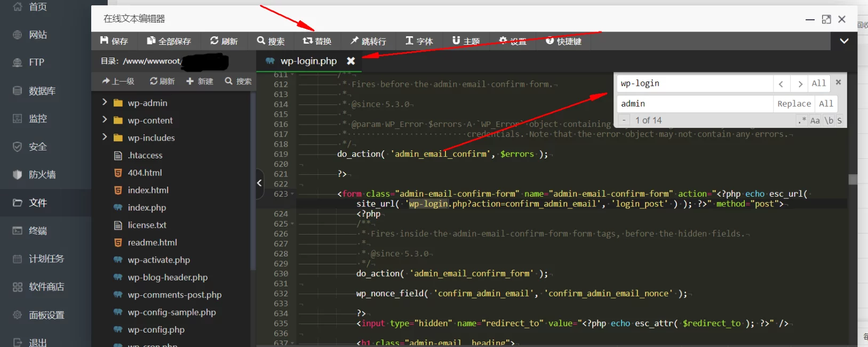Show the 快捷键 shortcuts help
The height and width of the screenshot is (347, 868).
point(563,41)
